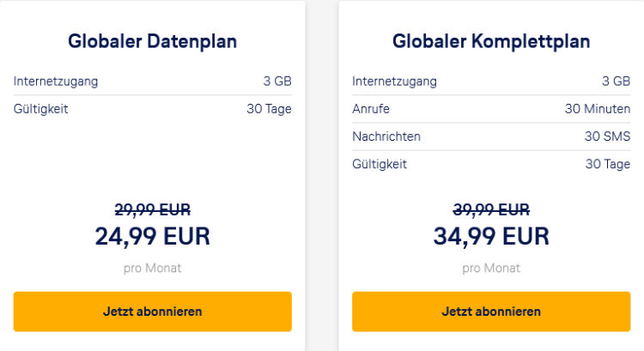Subscribe to the Globaler Datenplan

152,312
